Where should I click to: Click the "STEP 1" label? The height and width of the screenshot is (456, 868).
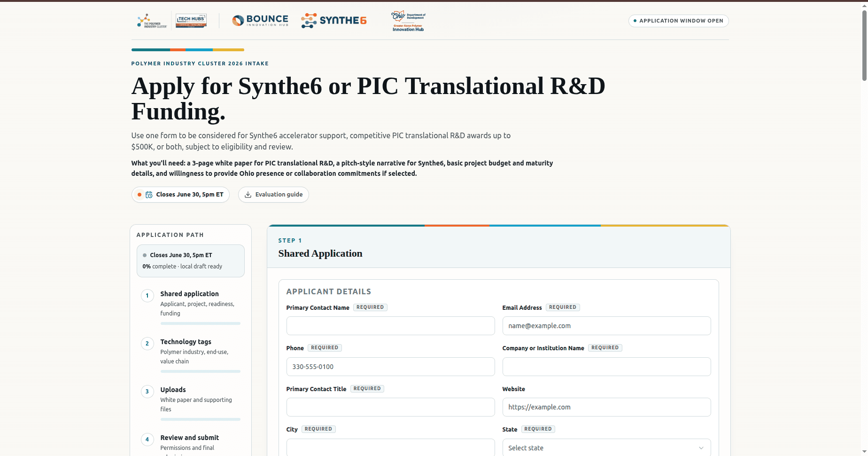coord(290,241)
